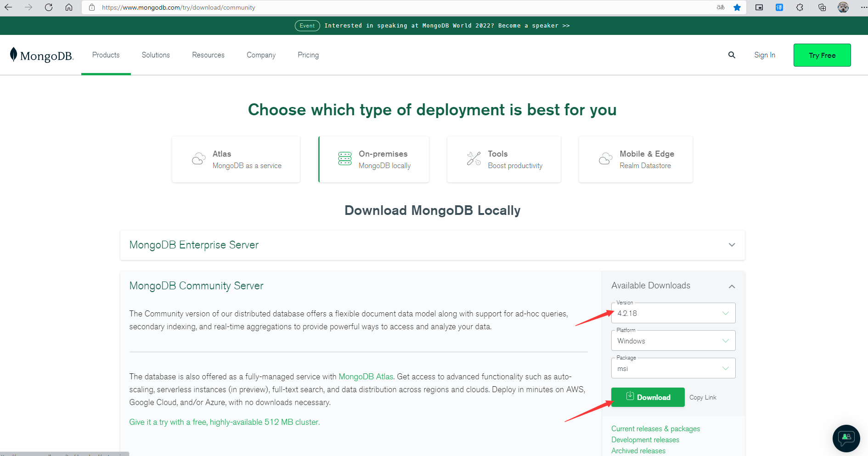Go to the Pricing page
The width and height of the screenshot is (868, 456).
point(308,55)
